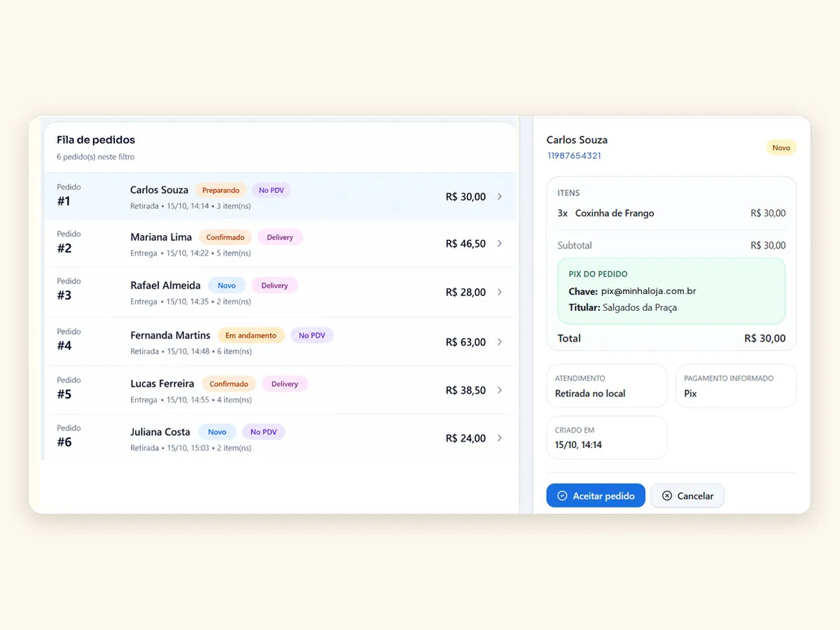
Task: Expand order #1 chevron arrow
Action: pyautogui.click(x=499, y=197)
